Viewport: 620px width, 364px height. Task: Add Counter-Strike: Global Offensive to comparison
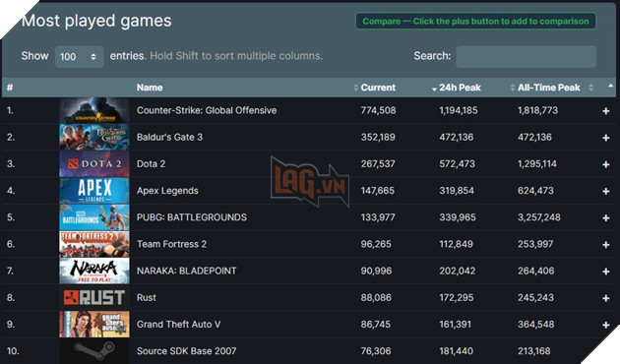pyautogui.click(x=606, y=111)
